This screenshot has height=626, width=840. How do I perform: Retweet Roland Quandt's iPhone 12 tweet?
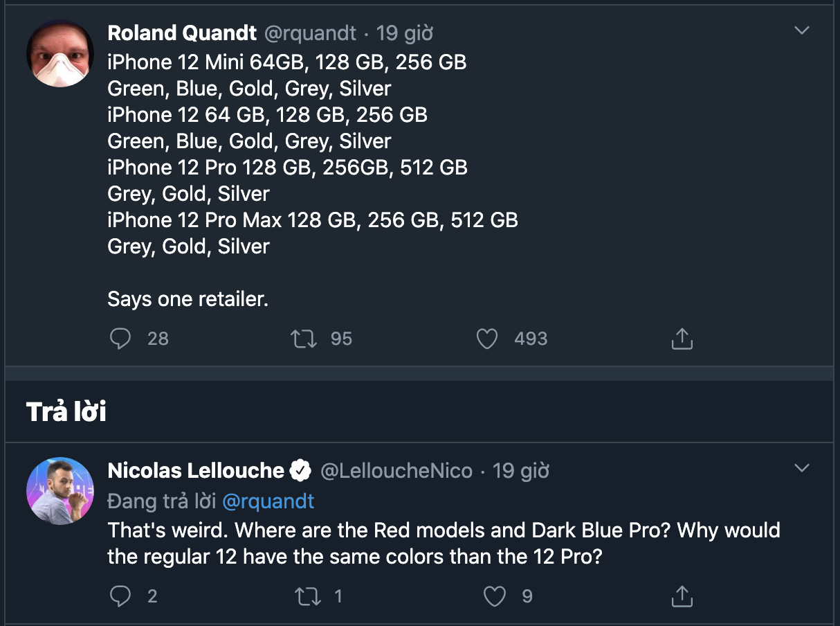click(x=304, y=339)
